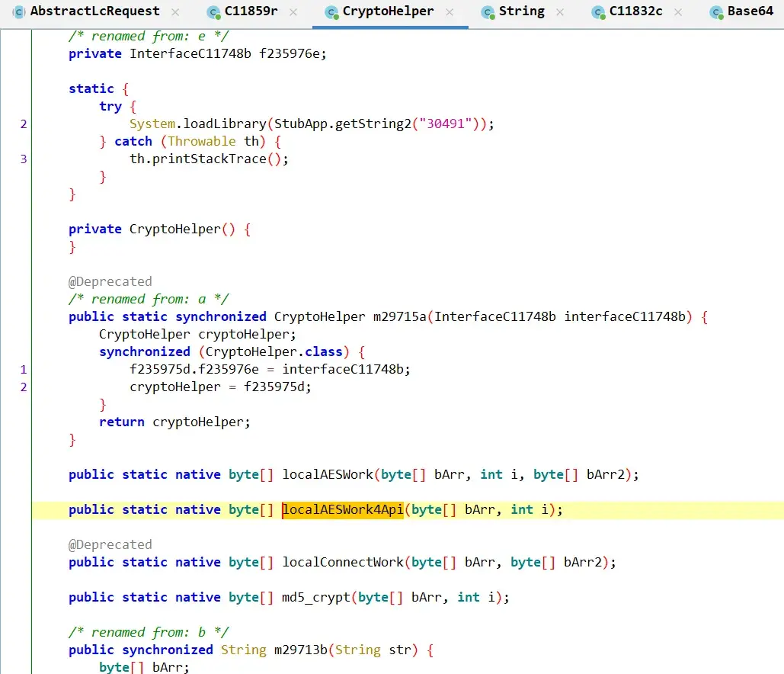Screen dimensions: 784x674
Task: Click gutter line number 2 beside loadLibrary
Action: (24, 124)
